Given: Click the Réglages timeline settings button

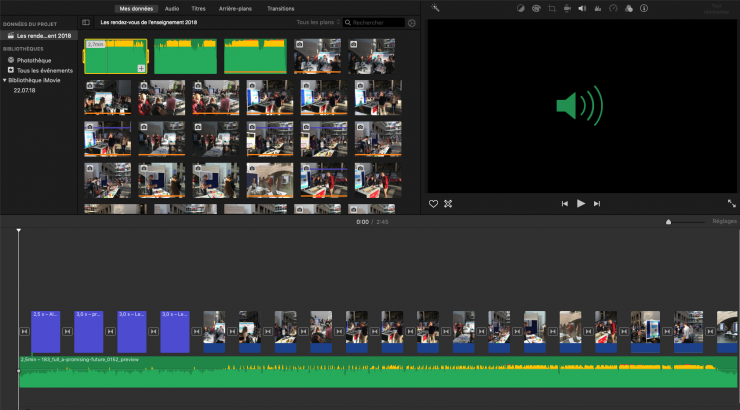Looking at the screenshot, I should (723, 222).
